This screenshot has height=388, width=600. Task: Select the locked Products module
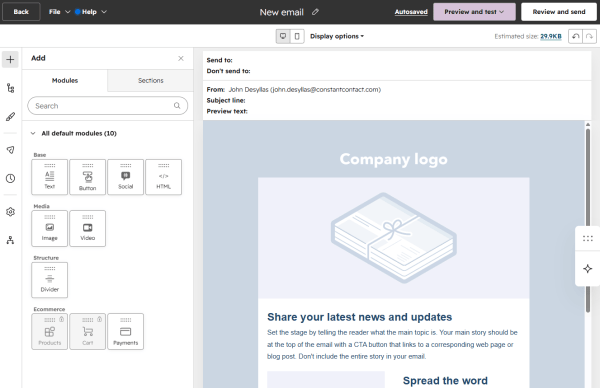click(49, 331)
